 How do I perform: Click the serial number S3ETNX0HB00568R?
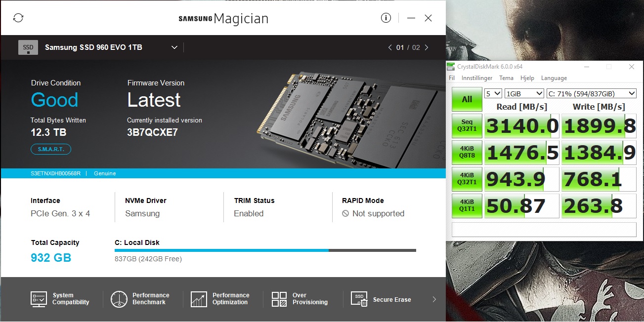55,173
